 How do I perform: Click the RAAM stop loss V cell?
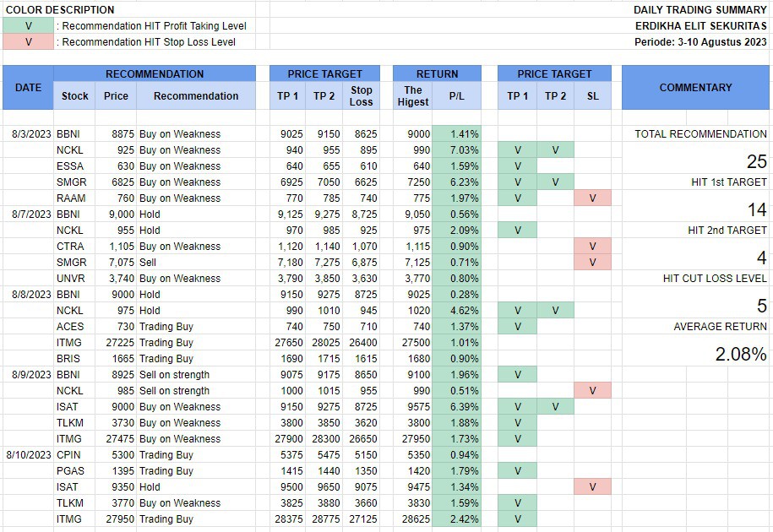(x=592, y=198)
